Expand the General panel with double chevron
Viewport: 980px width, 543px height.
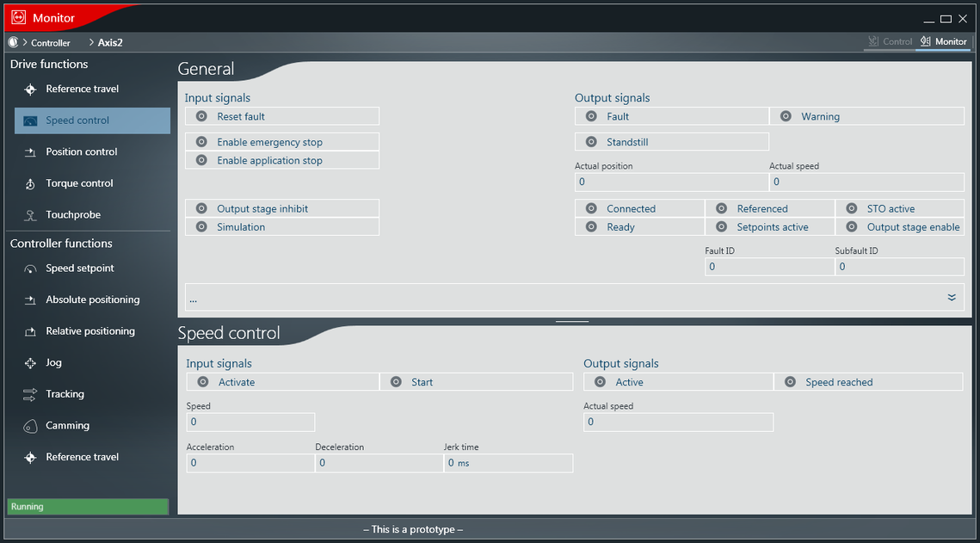[x=952, y=297]
